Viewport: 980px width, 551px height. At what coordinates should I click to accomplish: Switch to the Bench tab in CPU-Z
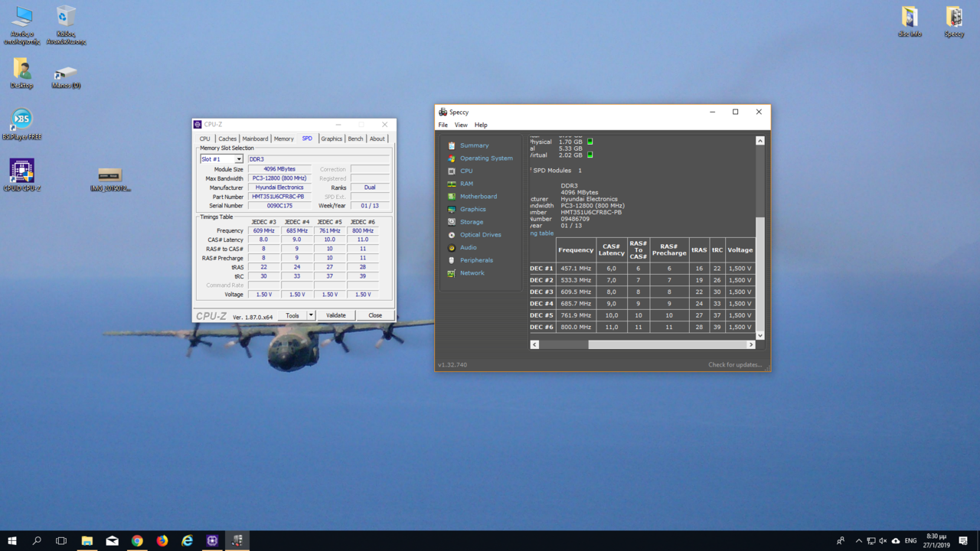tap(355, 139)
